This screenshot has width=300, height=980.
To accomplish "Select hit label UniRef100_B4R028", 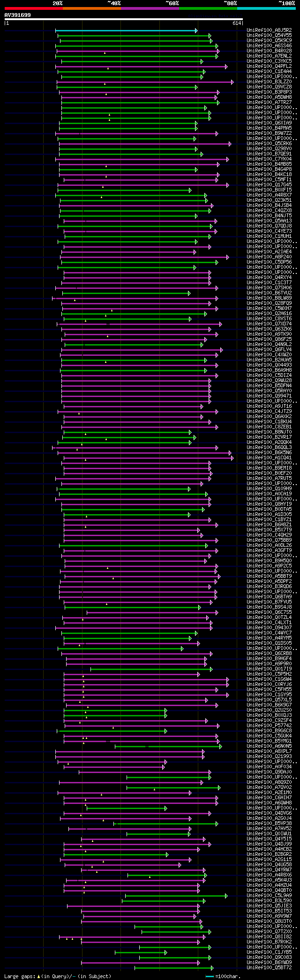I will coord(269,51).
